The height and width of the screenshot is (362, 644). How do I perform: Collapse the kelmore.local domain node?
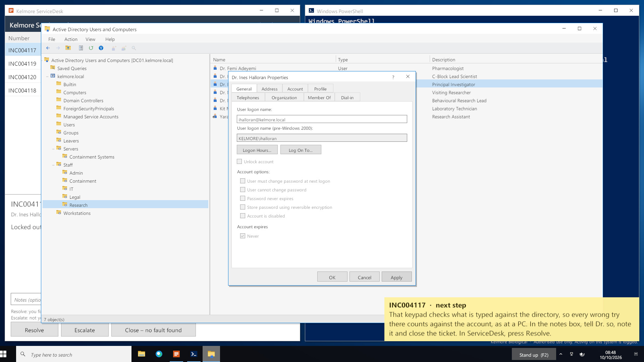pyautogui.click(x=47, y=76)
